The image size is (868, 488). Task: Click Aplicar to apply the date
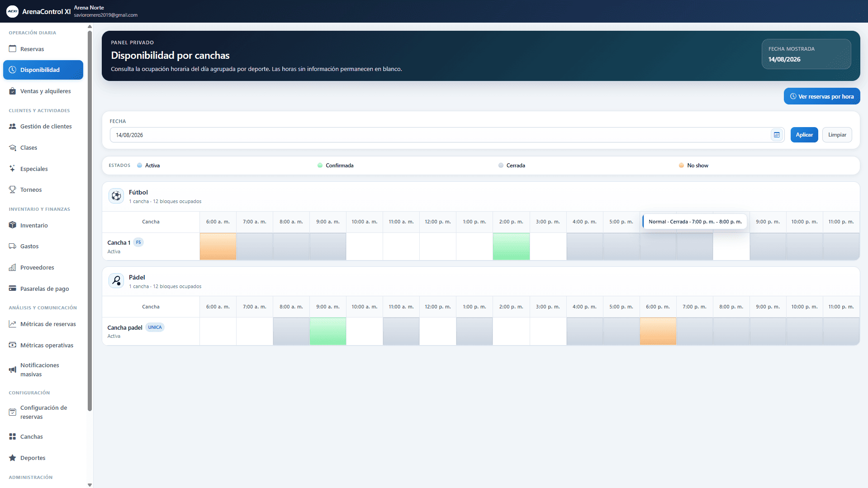804,135
